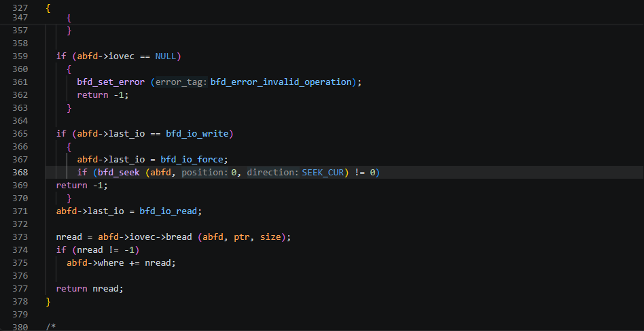Click nread variable at start of line 373

pos(69,237)
